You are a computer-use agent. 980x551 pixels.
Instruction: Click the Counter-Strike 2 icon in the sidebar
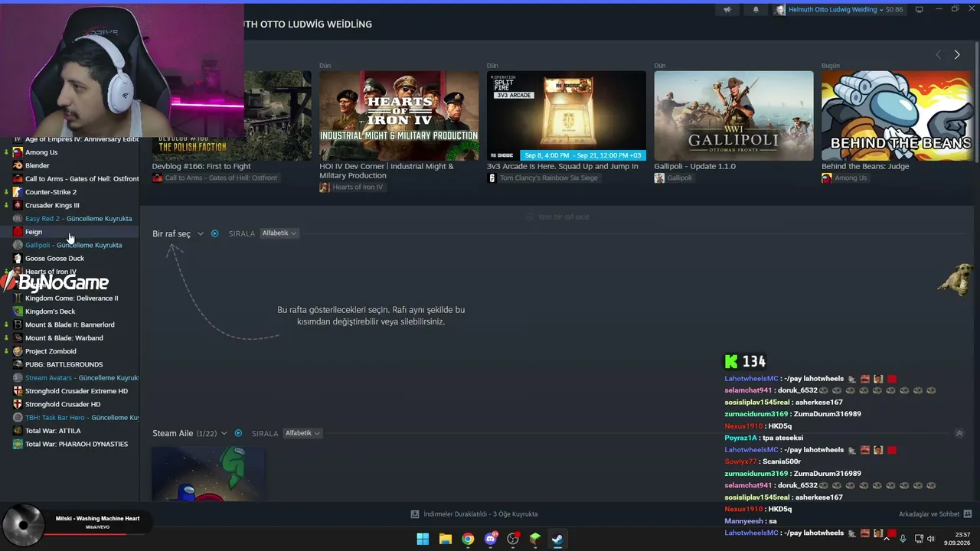tap(18, 192)
